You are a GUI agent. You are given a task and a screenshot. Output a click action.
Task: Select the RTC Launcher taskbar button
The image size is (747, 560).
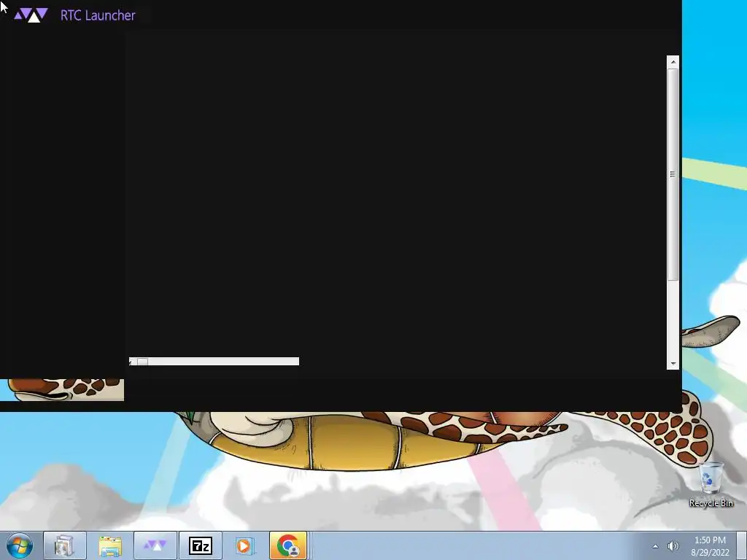[155, 545]
